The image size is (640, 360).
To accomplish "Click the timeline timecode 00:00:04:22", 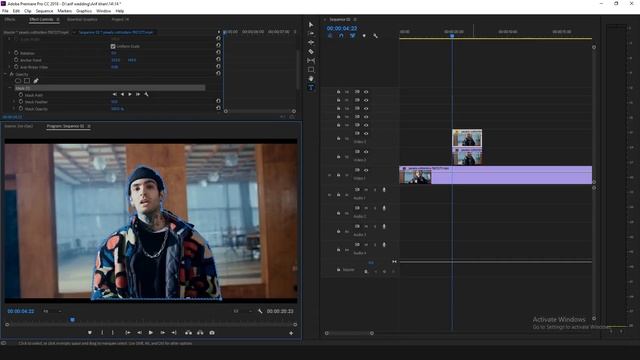I will click(x=342, y=28).
